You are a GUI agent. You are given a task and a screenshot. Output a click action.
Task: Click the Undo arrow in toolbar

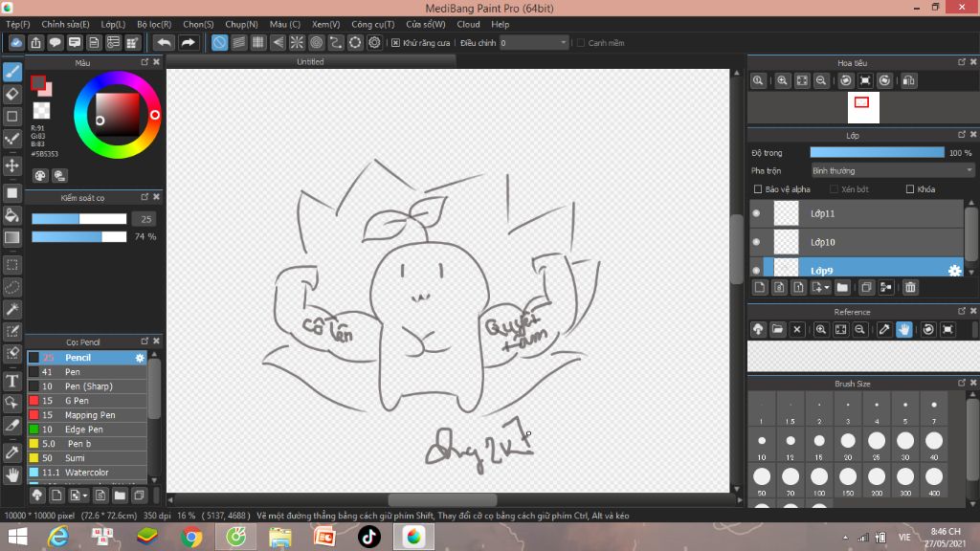point(164,42)
